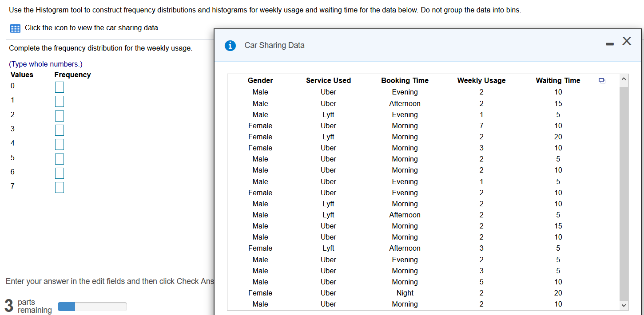The image size is (644, 315).
Task: Click scrollbar down arrow in data table
Action: point(624,305)
